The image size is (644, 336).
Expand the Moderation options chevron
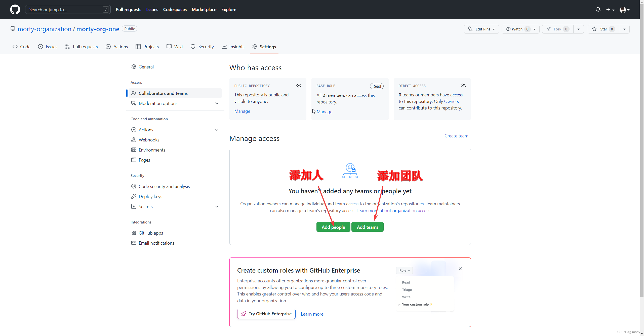tap(217, 103)
